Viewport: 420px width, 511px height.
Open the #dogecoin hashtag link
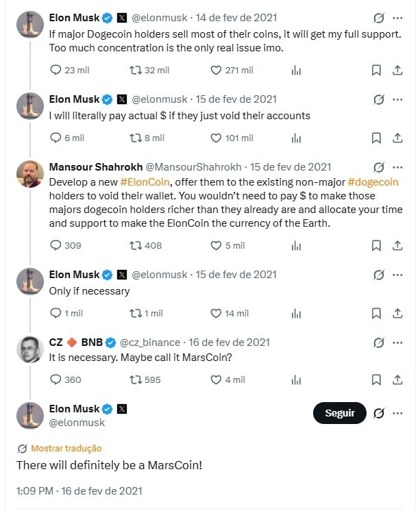coord(373,182)
